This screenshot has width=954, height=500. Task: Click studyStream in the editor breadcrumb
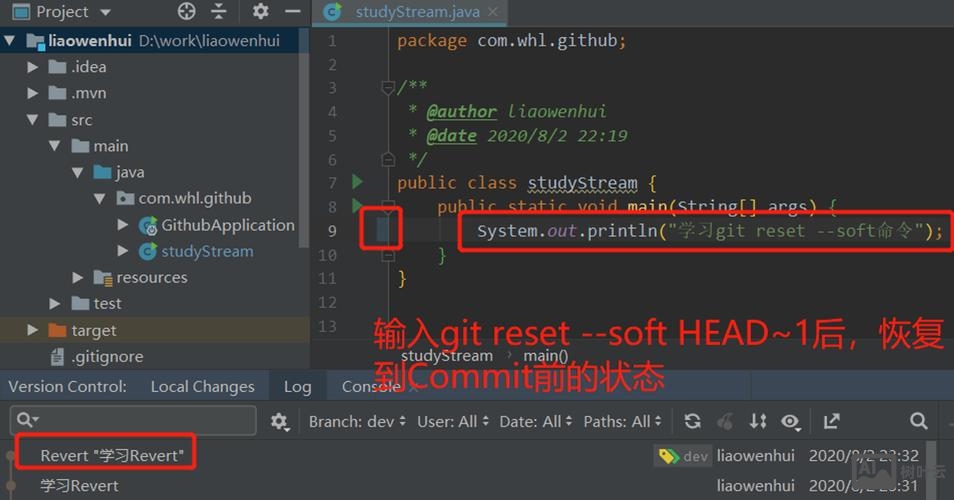point(447,356)
